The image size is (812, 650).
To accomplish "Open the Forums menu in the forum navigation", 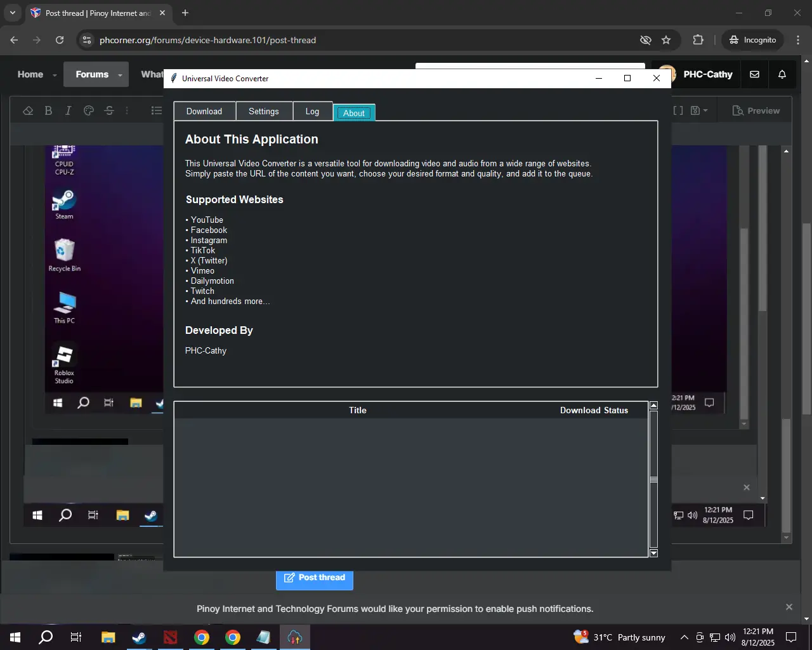I will [92, 74].
